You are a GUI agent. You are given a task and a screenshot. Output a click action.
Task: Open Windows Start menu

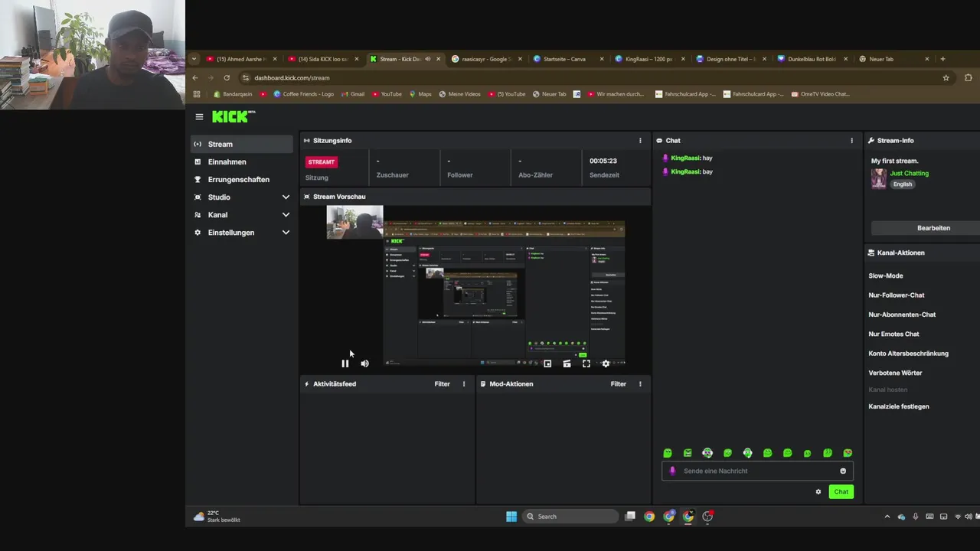[511, 517]
